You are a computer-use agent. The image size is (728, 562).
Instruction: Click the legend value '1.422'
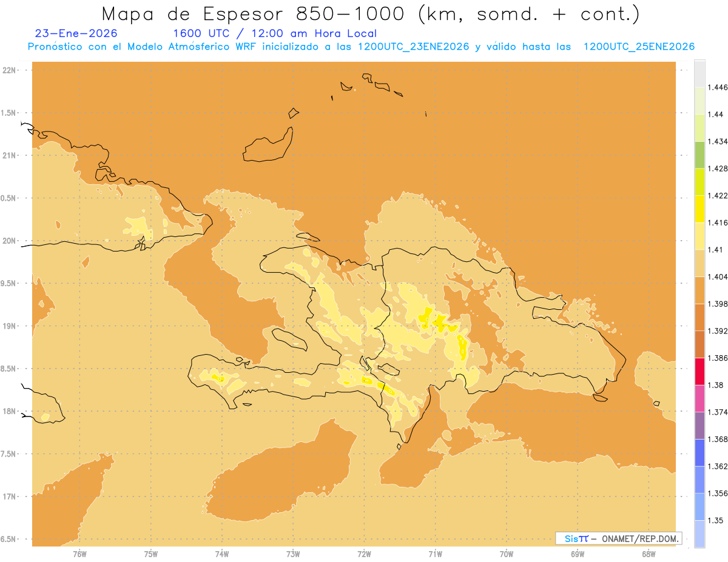(719, 195)
